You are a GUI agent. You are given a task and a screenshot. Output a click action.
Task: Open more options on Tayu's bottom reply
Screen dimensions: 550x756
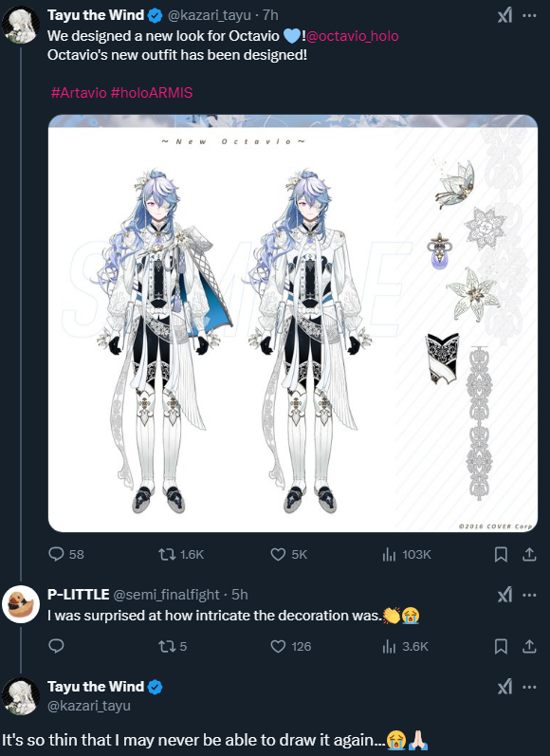coord(529,687)
